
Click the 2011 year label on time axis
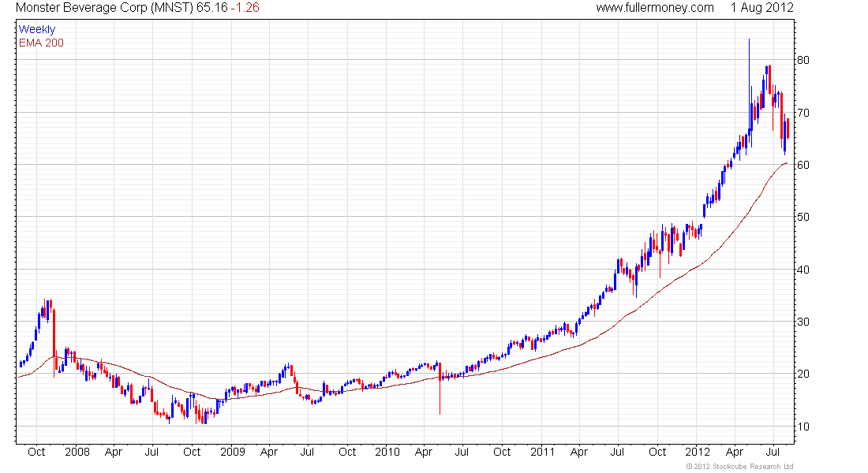pyautogui.click(x=543, y=452)
